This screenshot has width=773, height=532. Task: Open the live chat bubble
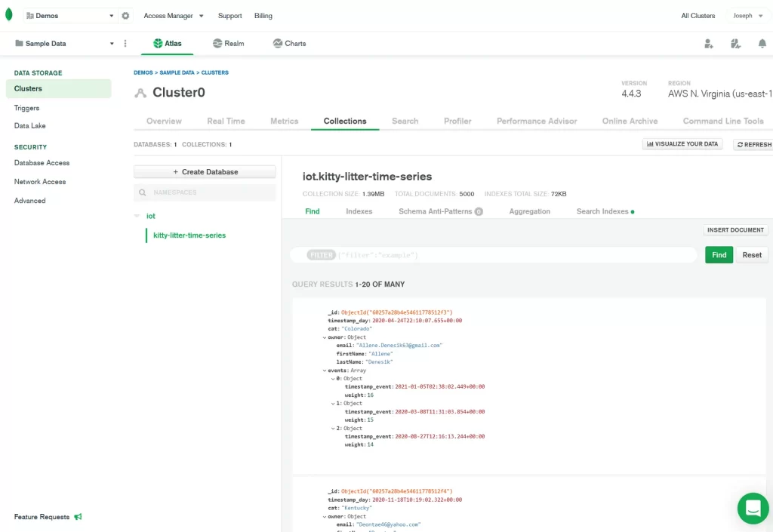click(x=753, y=509)
